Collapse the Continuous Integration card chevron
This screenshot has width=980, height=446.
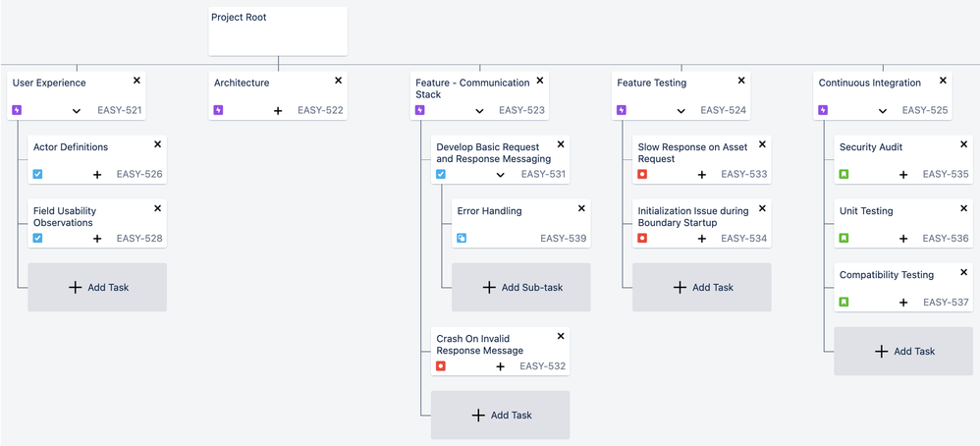tap(883, 111)
